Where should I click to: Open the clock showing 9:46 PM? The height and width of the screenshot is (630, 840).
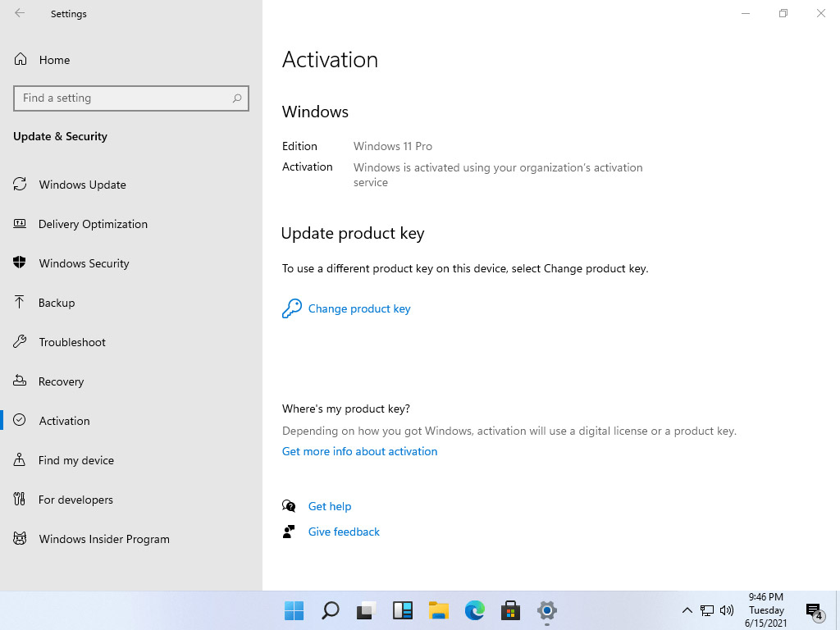click(x=766, y=610)
